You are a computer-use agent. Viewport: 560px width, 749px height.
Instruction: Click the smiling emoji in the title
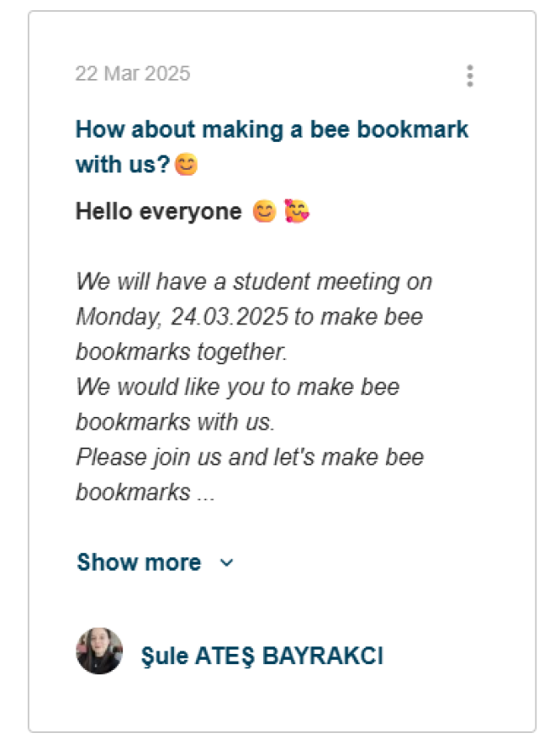[x=186, y=165]
